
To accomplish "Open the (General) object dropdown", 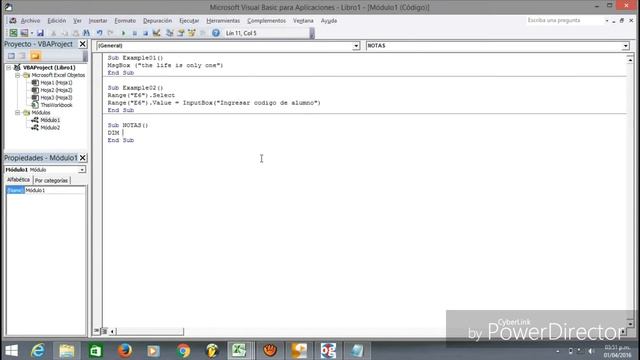I will pos(356,46).
